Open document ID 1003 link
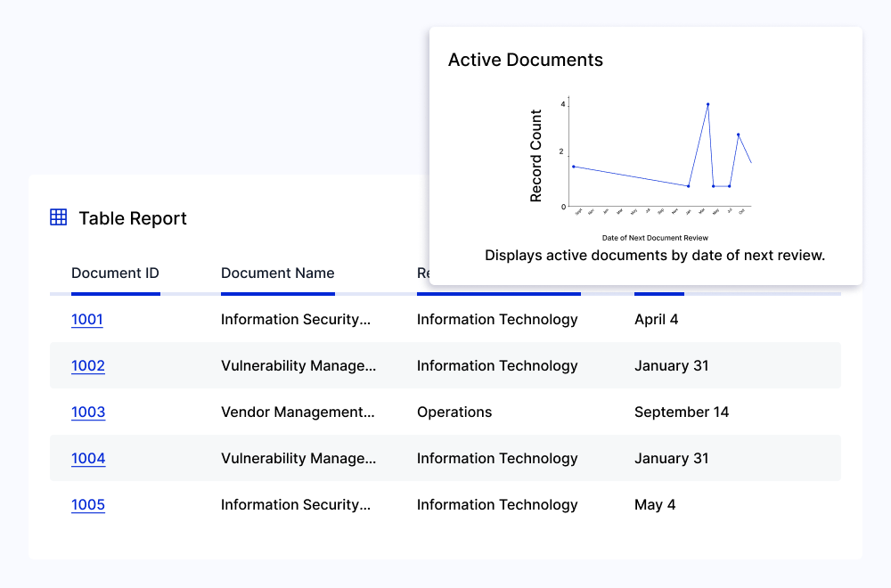Viewport: 891px width, 588px height. point(88,412)
